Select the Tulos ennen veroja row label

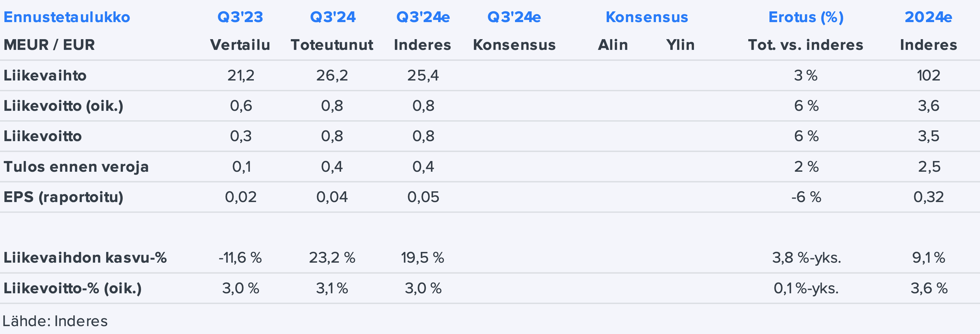click(x=76, y=166)
